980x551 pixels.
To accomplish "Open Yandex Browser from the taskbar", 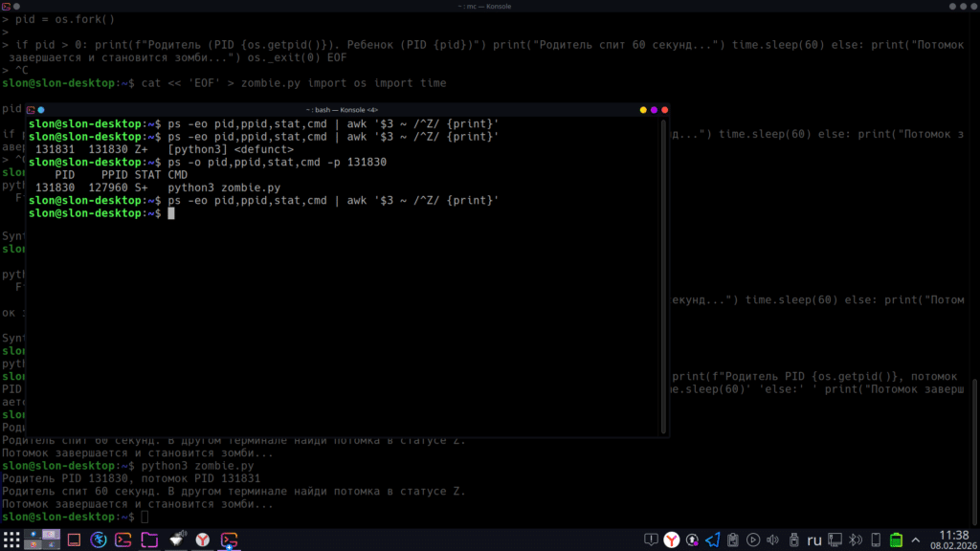I will coord(201,539).
